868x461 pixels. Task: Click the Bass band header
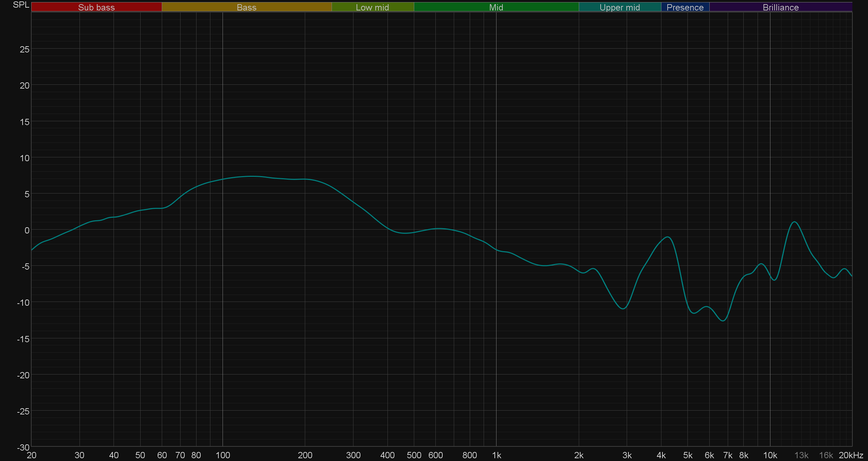tap(247, 7)
